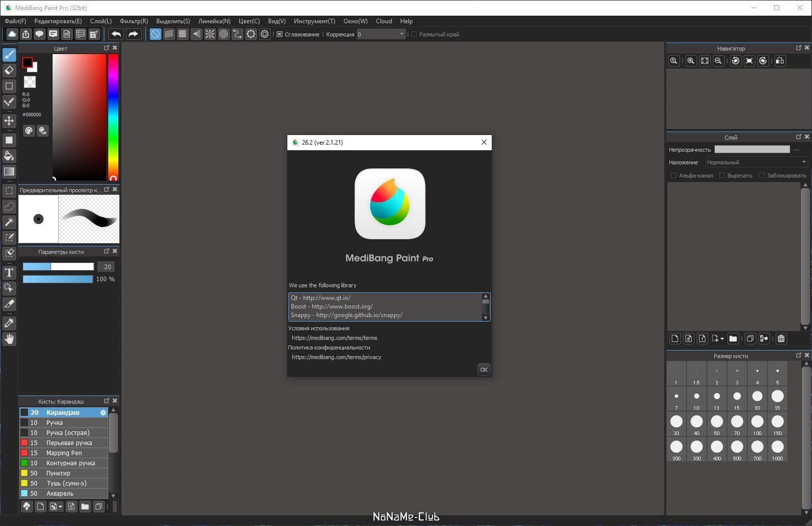This screenshot has height=526, width=812.
Task: Select the Lasso selection tool
Action: pos(9,206)
